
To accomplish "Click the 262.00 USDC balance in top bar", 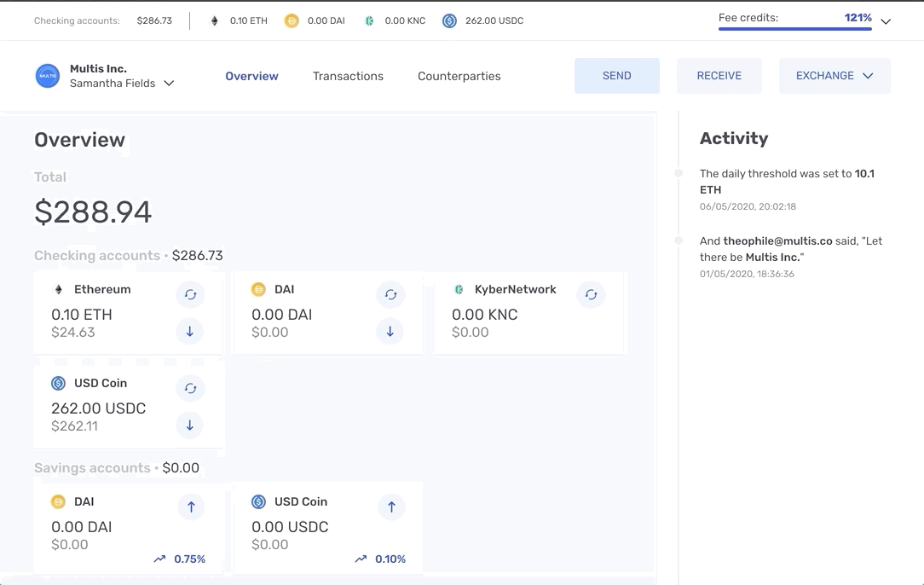I will pyautogui.click(x=494, y=20).
